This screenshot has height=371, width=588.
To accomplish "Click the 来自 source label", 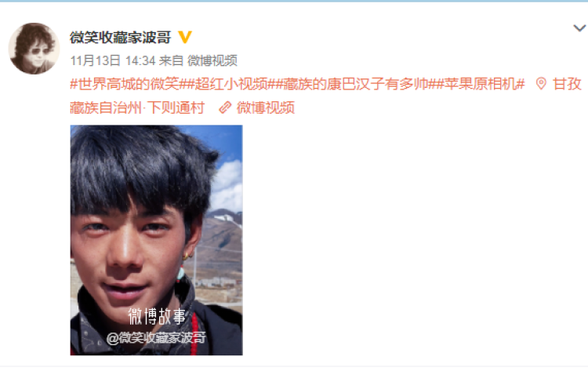I will click(171, 60).
